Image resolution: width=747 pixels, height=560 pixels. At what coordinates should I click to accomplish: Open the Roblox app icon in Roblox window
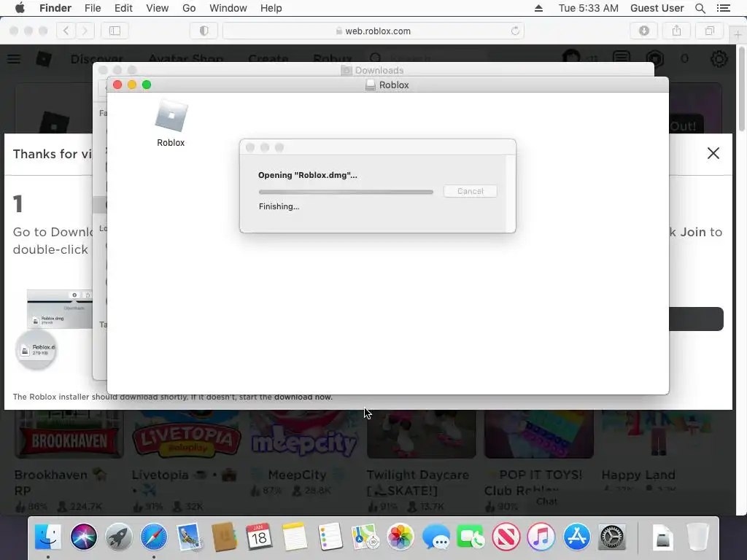[x=171, y=116]
